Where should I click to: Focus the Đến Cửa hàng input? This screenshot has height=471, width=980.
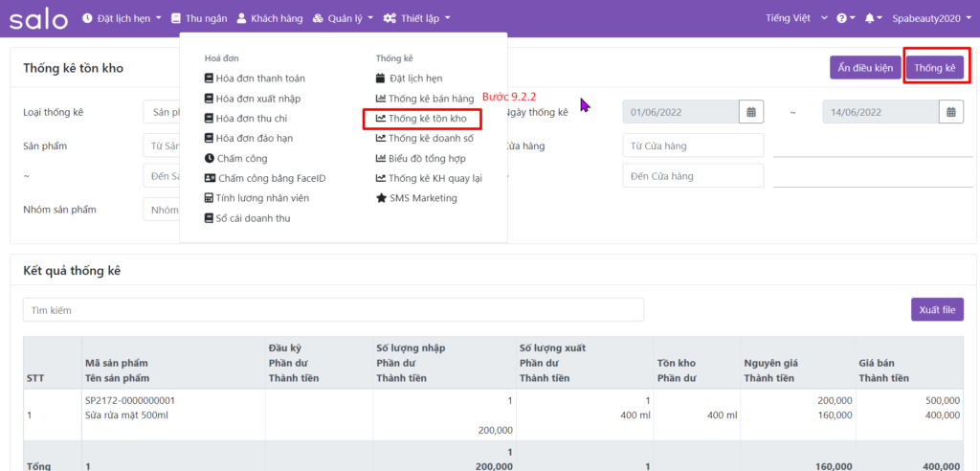pyautogui.click(x=693, y=176)
